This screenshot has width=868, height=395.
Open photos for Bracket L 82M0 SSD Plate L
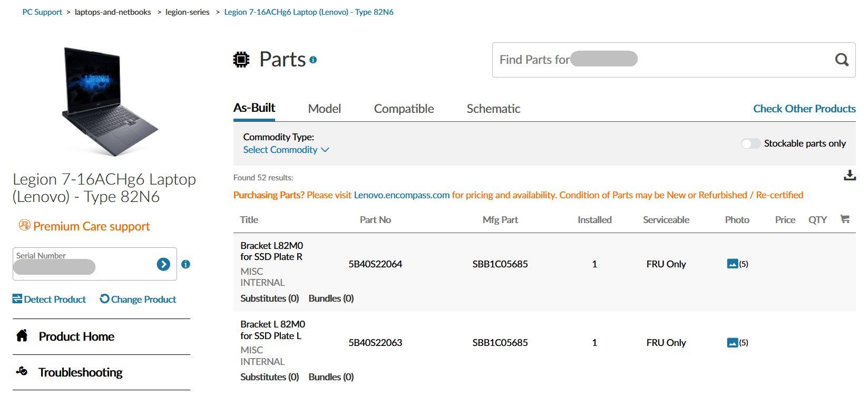pyautogui.click(x=737, y=343)
